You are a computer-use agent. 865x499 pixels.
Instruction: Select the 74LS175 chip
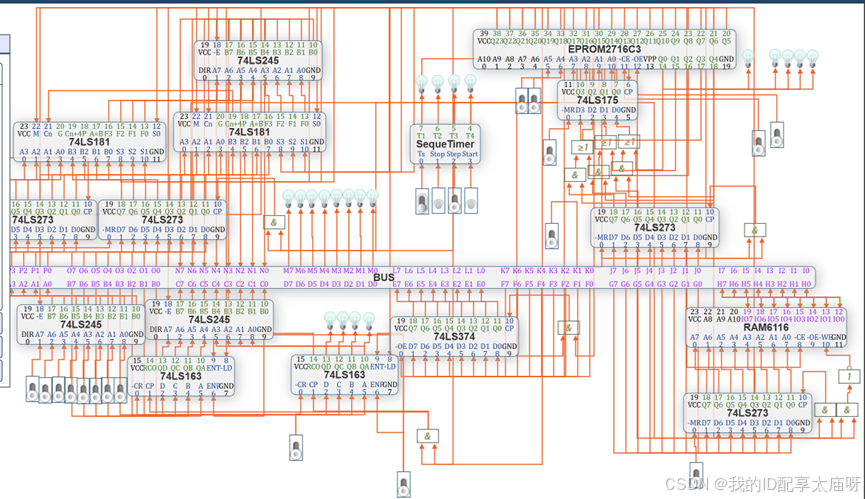[x=597, y=100]
